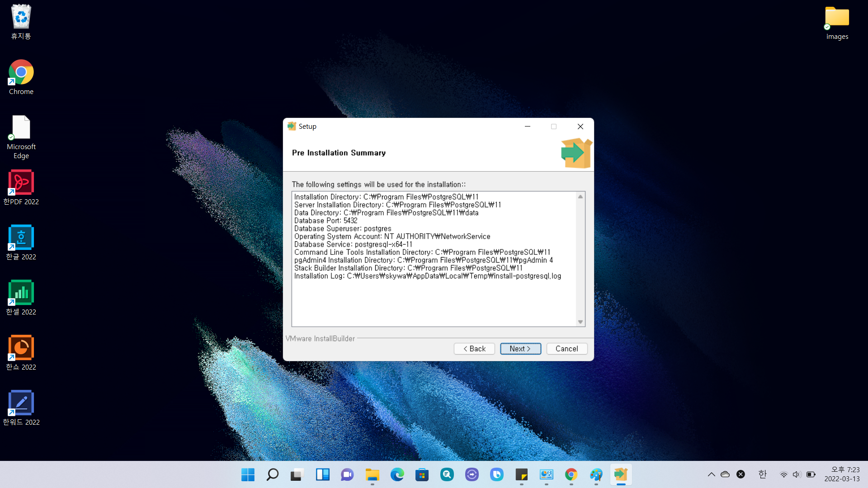Select the 한글 2022 desktop shortcut
The image size is (868, 488).
pyautogui.click(x=21, y=242)
